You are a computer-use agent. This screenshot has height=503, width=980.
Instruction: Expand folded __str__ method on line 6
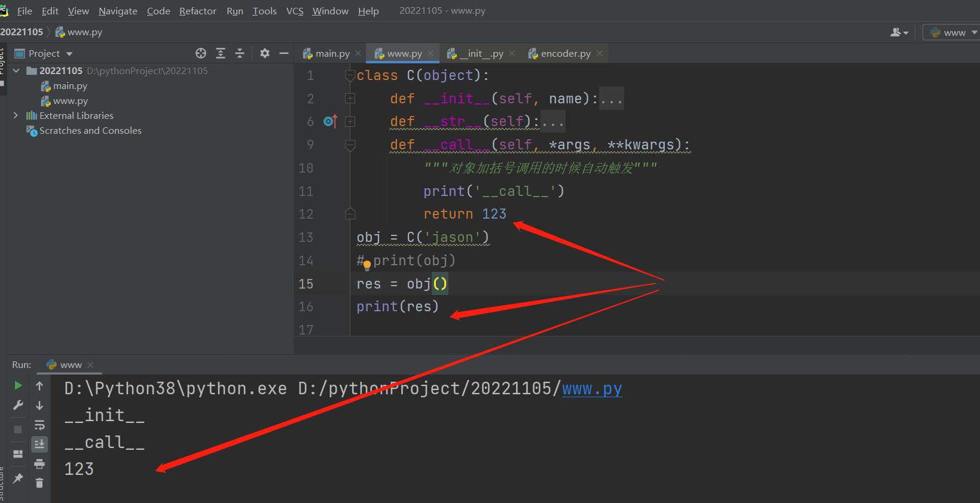coord(350,121)
